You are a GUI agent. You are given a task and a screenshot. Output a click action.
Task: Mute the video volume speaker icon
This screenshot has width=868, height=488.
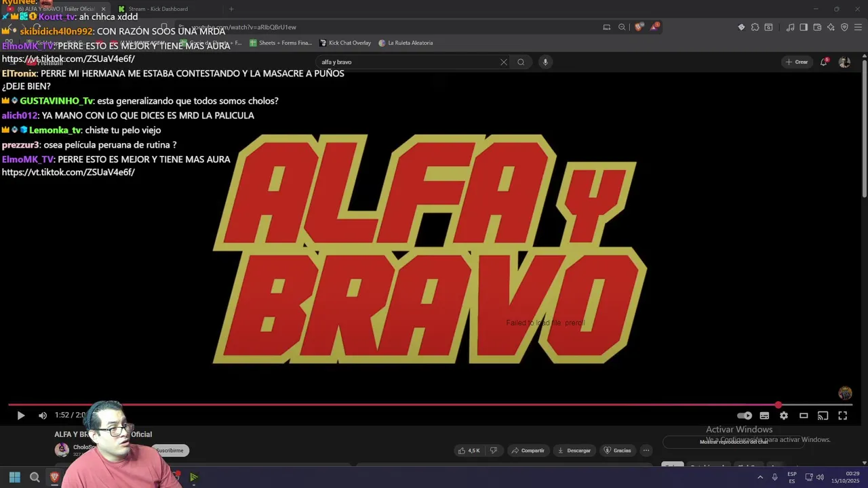click(x=43, y=415)
